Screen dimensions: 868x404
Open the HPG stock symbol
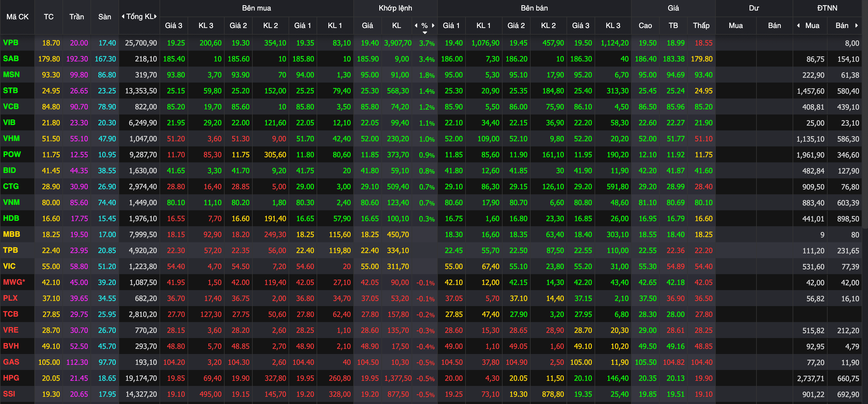point(11,378)
